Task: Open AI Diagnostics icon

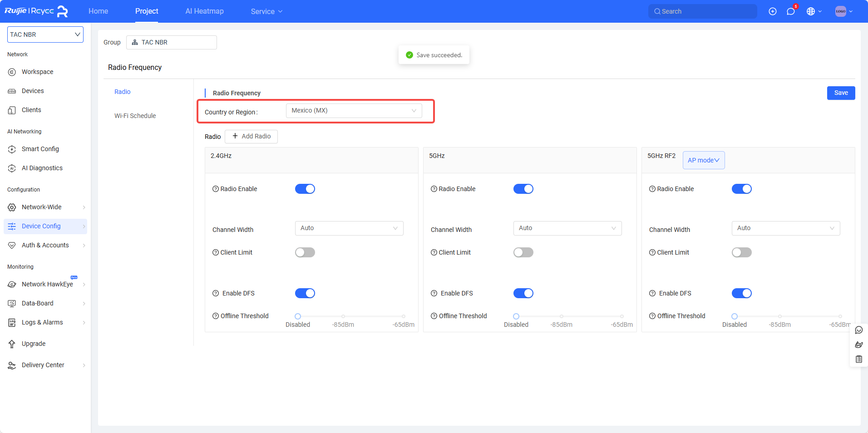Action: click(x=12, y=168)
